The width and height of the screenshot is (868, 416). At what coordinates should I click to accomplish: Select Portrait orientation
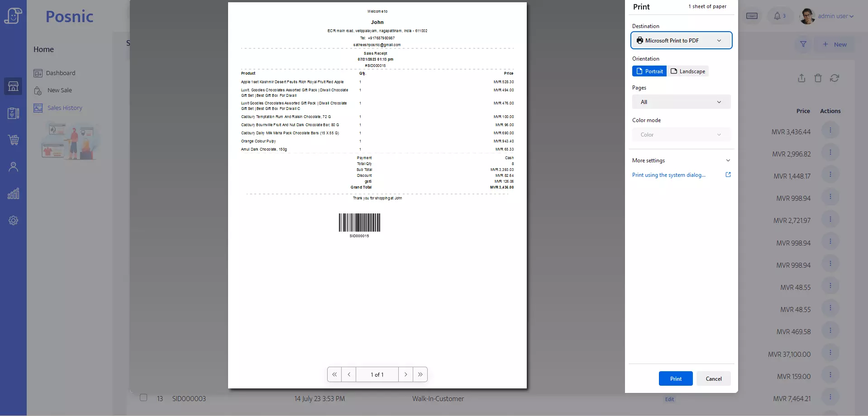coord(649,71)
